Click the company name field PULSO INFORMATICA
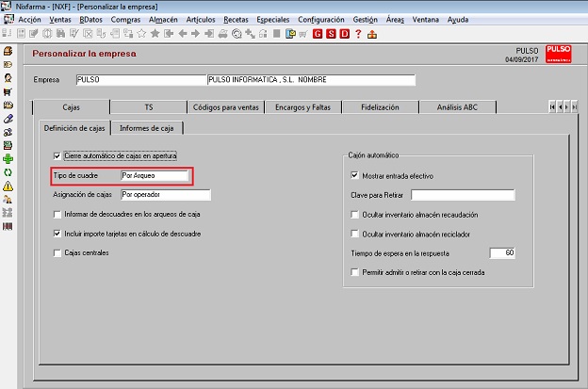The height and width of the screenshot is (389, 588). pos(311,80)
